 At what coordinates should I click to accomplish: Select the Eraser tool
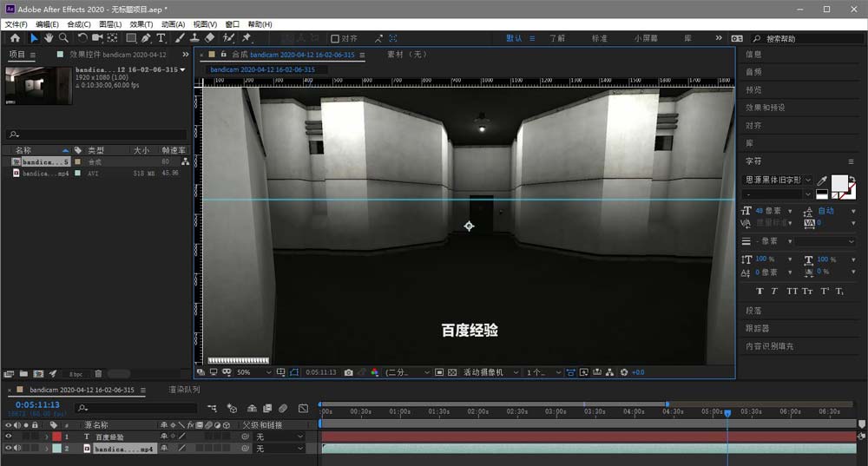209,37
